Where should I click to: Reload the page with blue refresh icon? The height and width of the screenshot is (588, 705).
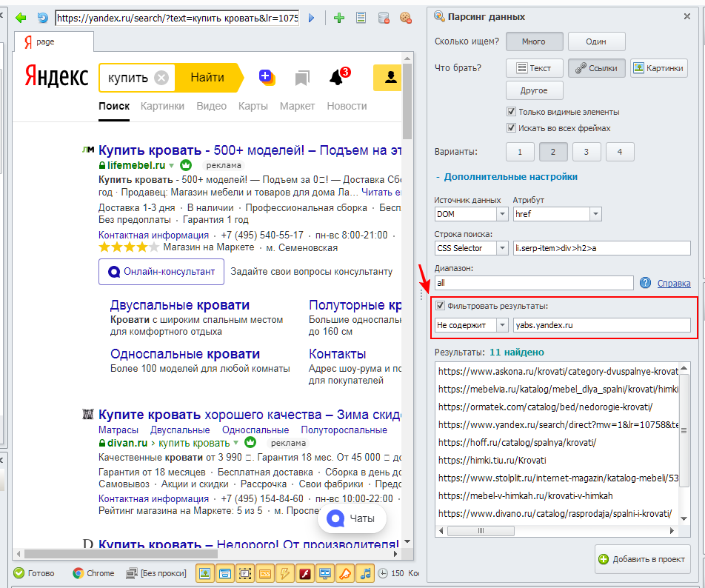tap(43, 18)
